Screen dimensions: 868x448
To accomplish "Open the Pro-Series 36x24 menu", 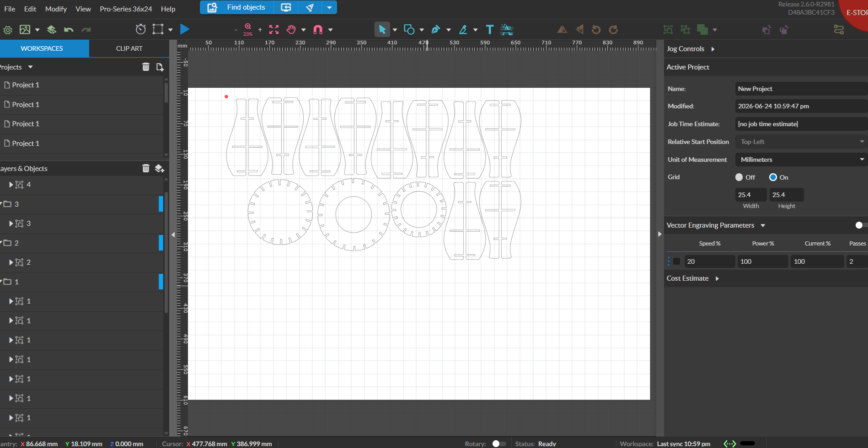I will coord(126,9).
